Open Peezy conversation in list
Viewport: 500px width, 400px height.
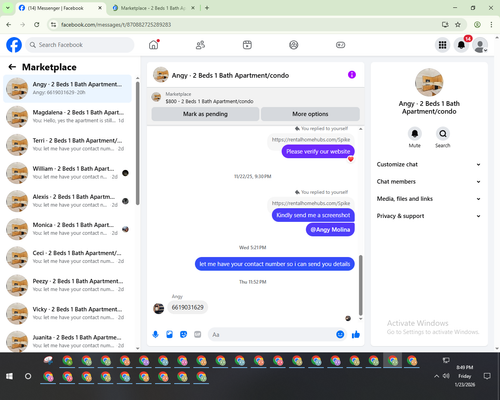[68, 285]
